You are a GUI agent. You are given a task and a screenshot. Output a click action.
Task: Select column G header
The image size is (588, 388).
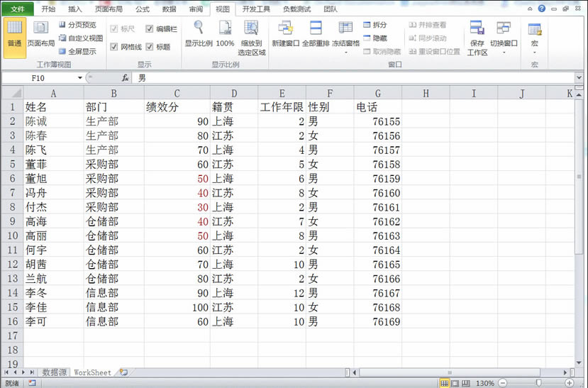pos(377,93)
